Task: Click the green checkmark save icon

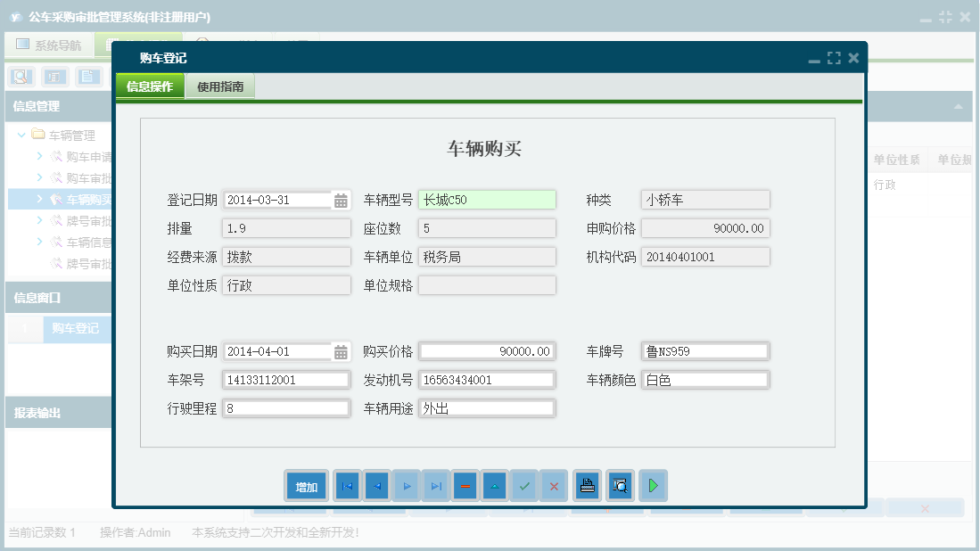Action: tap(524, 487)
